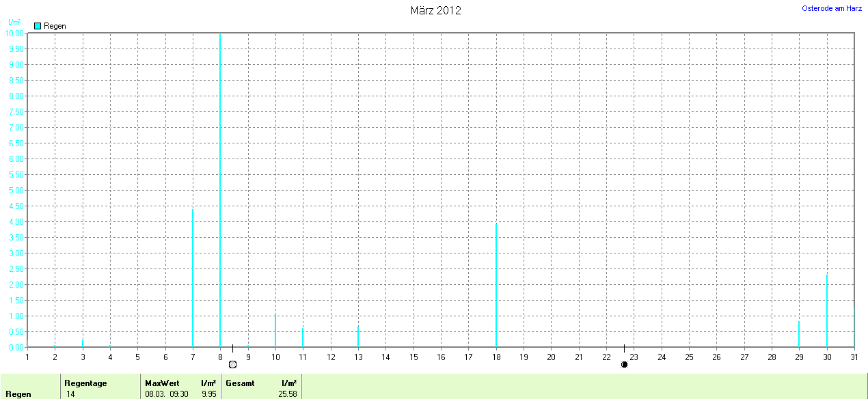Screen dimensions: 868x399
Task: Click the Regentage column header
Action: (85, 383)
